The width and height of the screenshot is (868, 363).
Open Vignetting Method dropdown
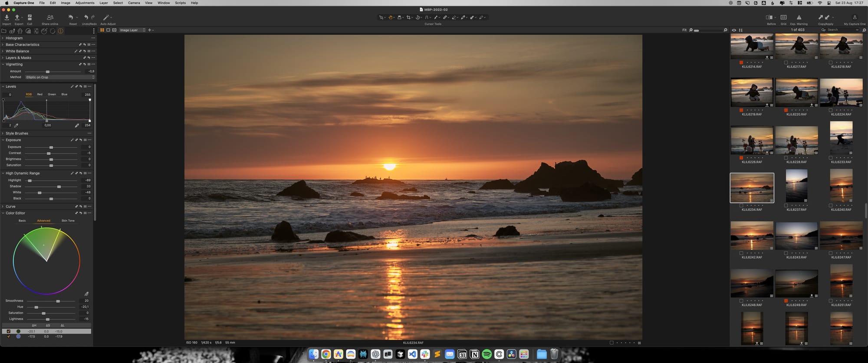coord(60,77)
